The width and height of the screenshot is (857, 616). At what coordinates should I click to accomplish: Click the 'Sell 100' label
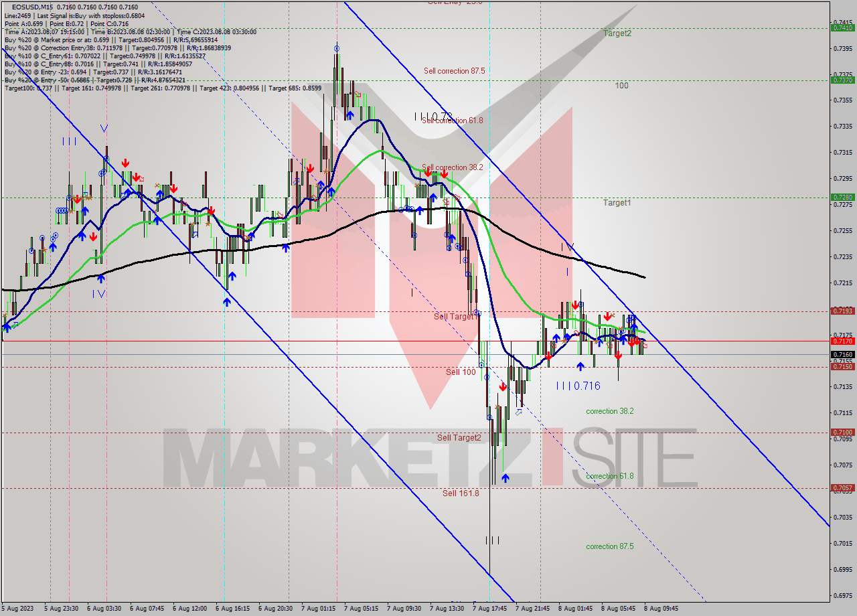click(461, 371)
